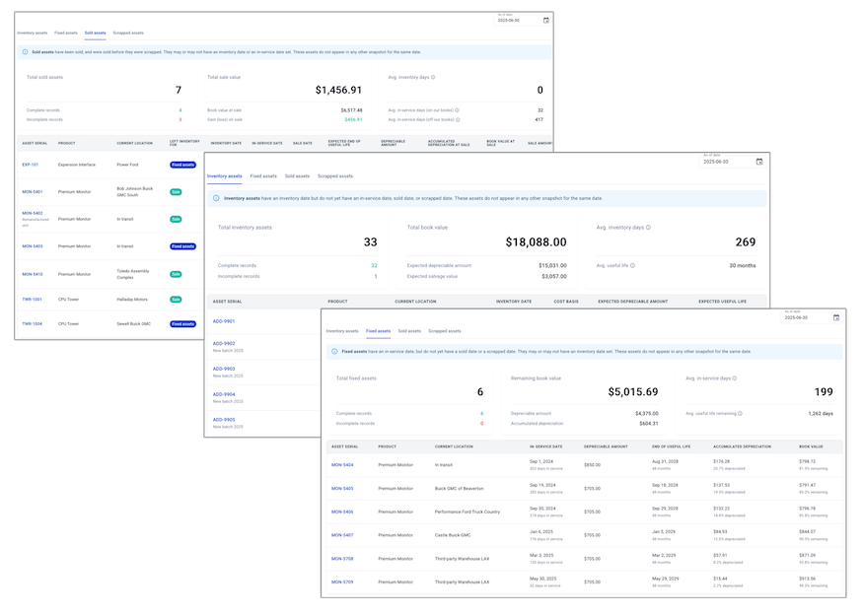
Task: Open the calendar picker on the Sold assets window
Action: point(544,19)
